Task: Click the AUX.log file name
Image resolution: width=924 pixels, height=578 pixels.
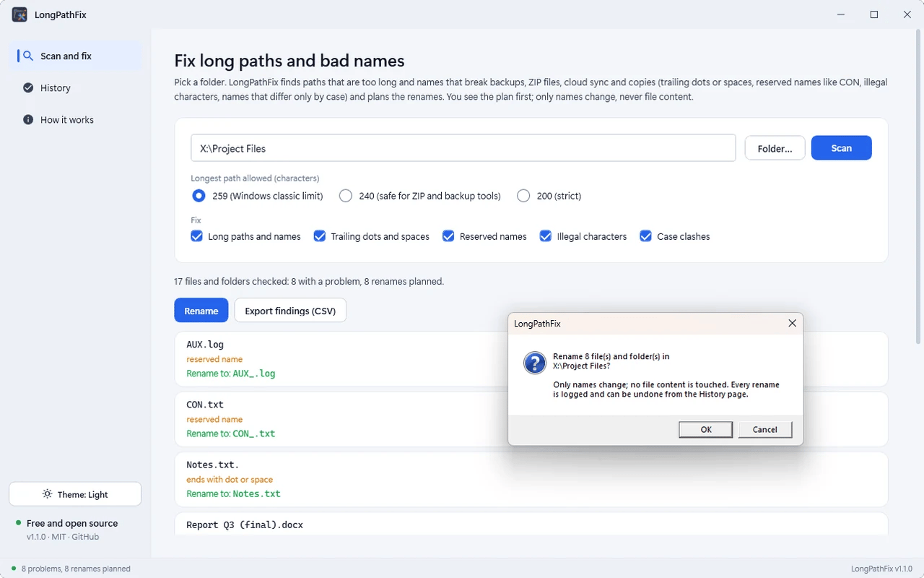Action: tap(205, 345)
